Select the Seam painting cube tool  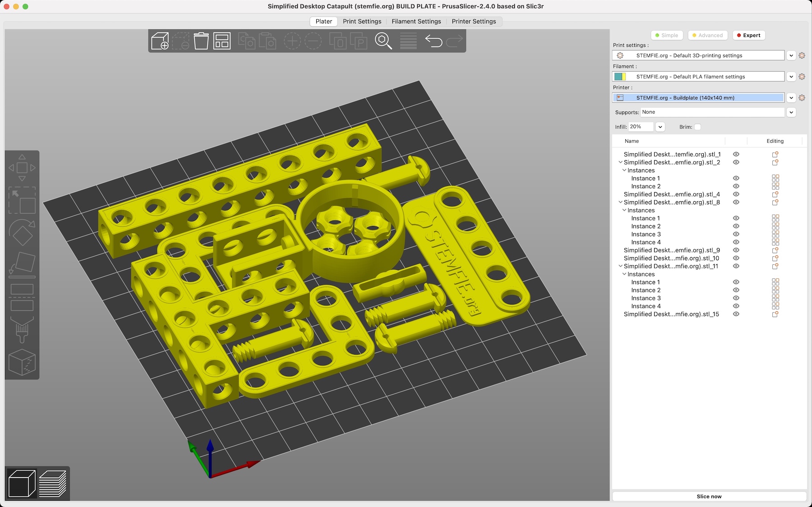[22, 362]
